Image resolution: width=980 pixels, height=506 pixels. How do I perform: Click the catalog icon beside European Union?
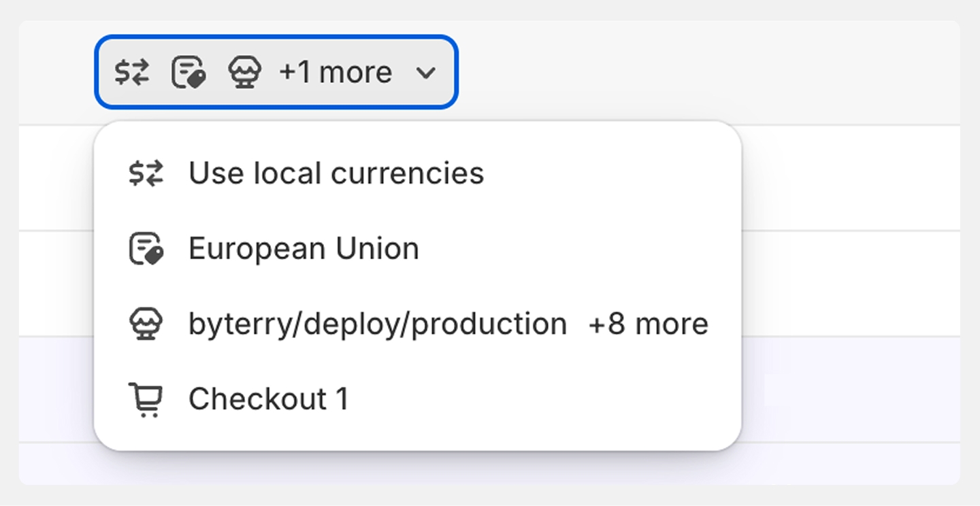(x=146, y=248)
